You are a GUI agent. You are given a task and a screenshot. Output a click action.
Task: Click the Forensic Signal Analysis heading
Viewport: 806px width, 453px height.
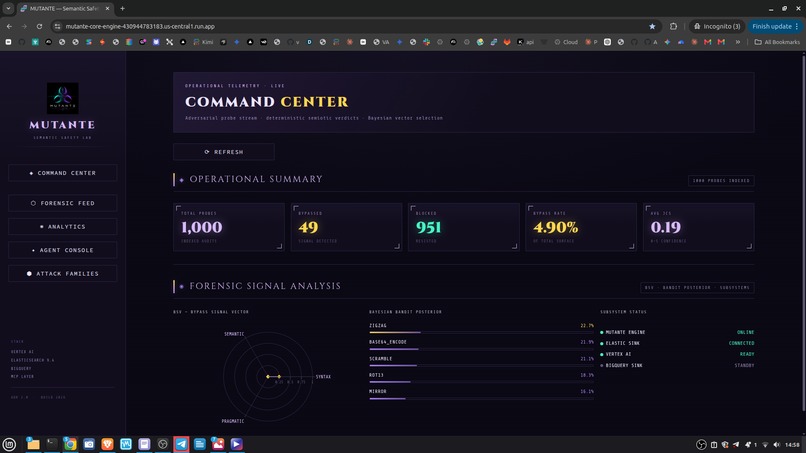coord(265,286)
